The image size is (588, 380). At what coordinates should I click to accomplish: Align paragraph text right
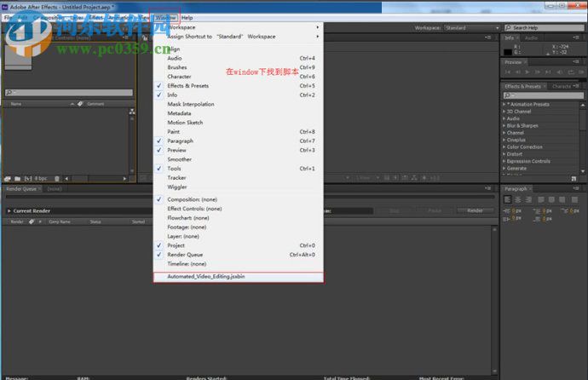528,199
